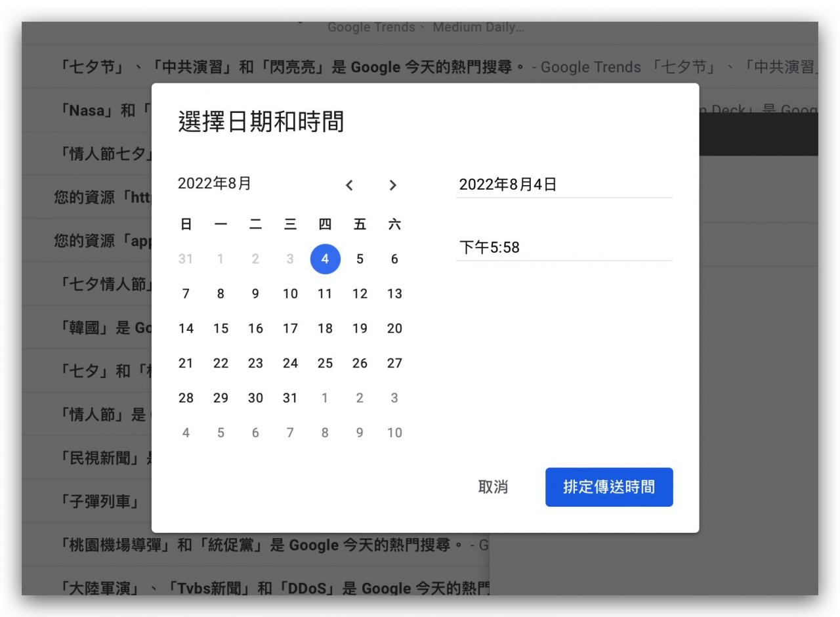Select August 11 on the calendar
The image size is (840, 617).
click(x=325, y=293)
